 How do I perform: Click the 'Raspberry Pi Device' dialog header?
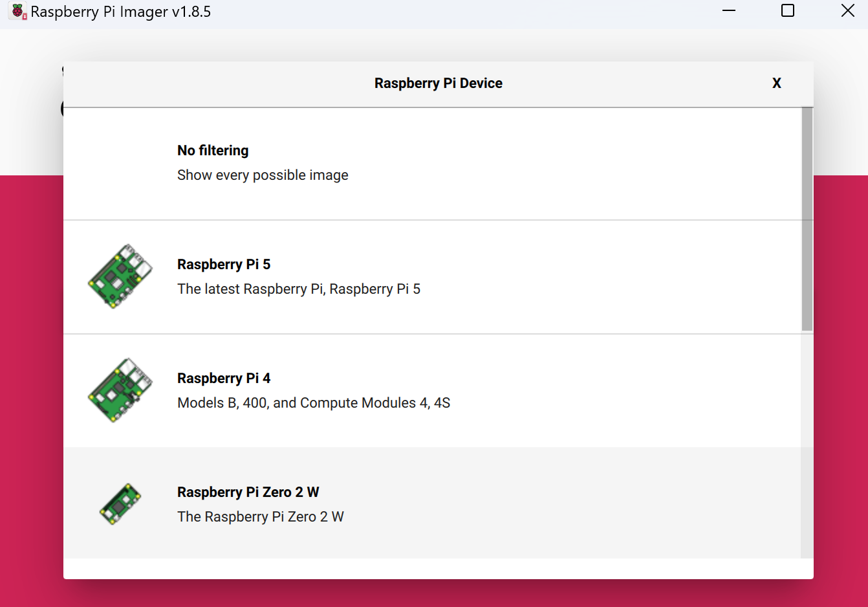click(439, 83)
